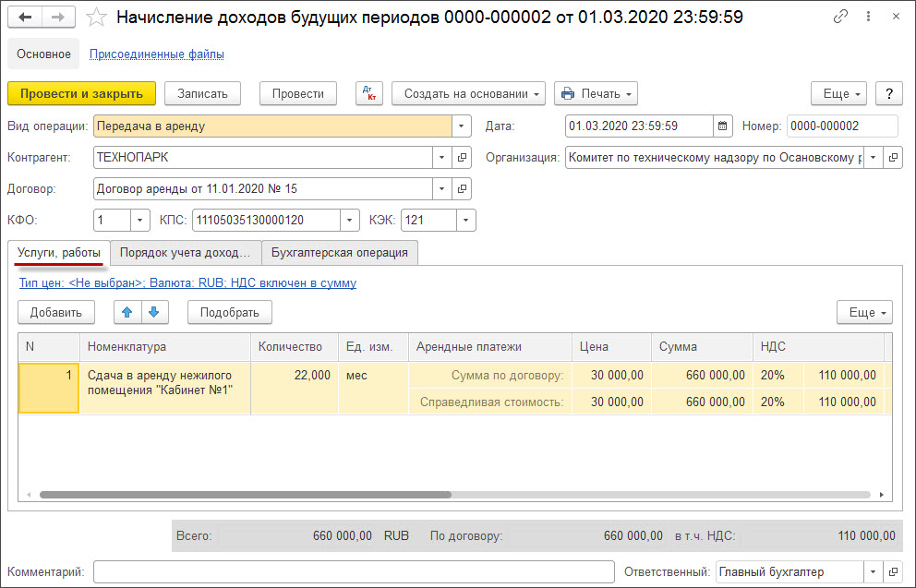Click НДС column header
This screenshot has width=916, height=588.
point(818,347)
